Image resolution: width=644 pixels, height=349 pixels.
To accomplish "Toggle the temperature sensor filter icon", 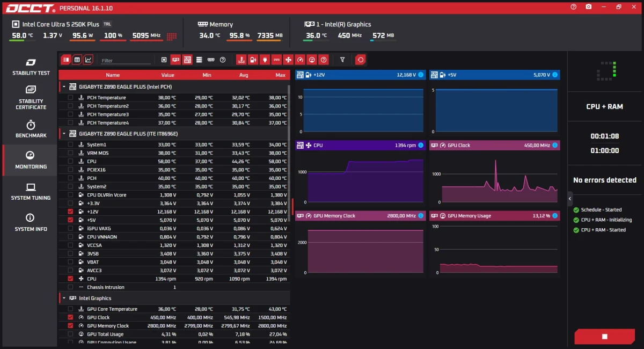I will tap(241, 60).
